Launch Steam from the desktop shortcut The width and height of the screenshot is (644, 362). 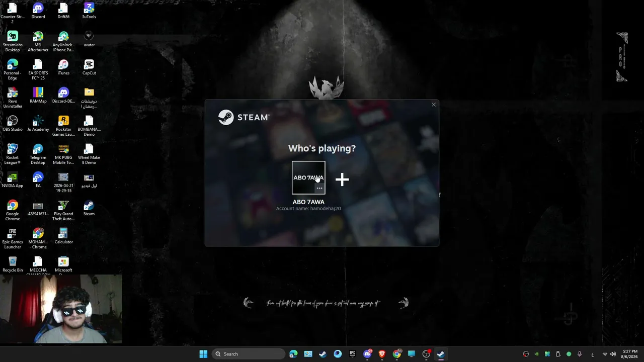pyautogui.click(x=89, y=208)
